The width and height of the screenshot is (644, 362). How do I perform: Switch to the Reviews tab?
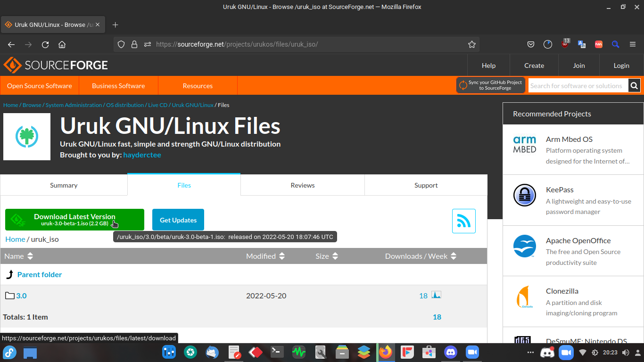pyautogui.click(x=303, y=185)
